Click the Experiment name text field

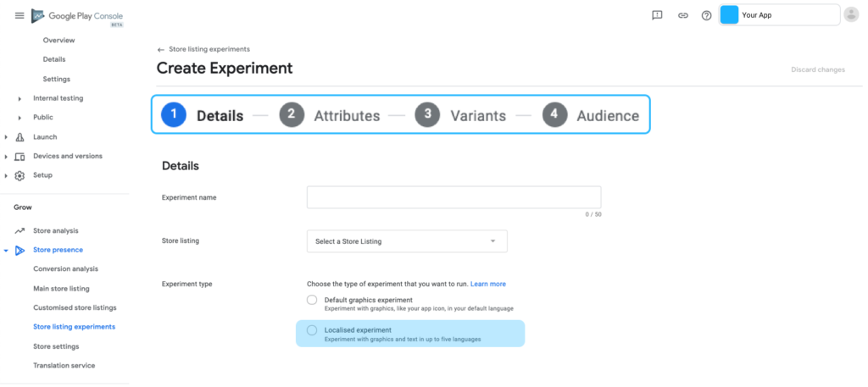(454, 197)
